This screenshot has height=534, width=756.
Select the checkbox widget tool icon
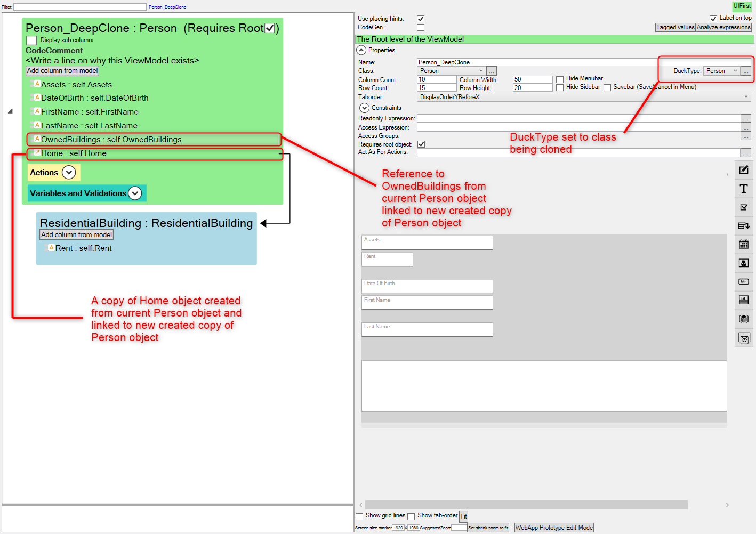[x=744, y=207]
